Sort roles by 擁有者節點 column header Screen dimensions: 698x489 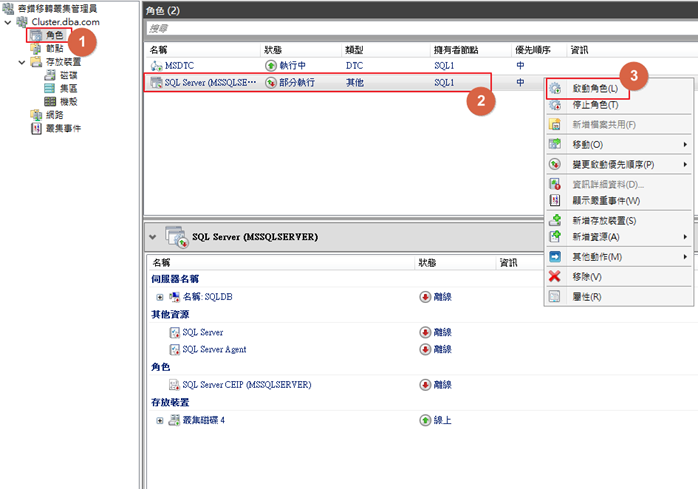pos(456,48)
